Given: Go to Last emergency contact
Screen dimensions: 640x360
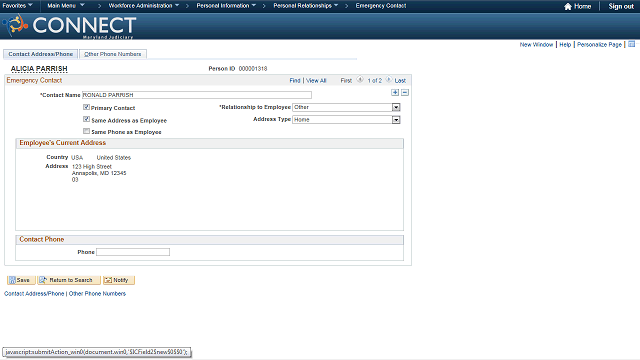Looking at the screenshot, I should (400, 80).
